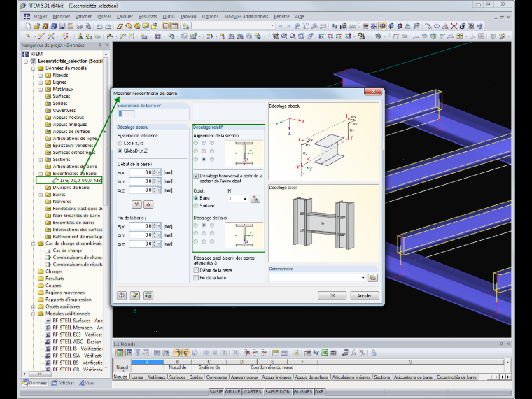Select the Local x,y,z radio button

click(x=120, y=143)
